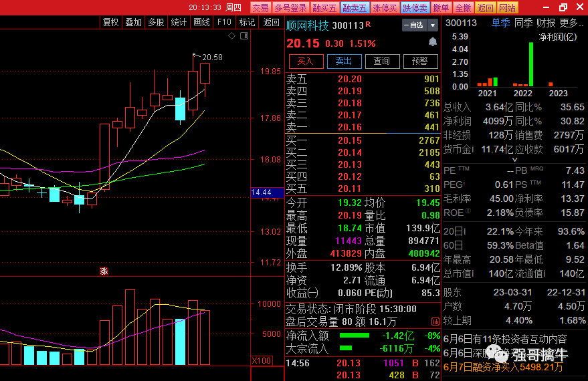This screenshot has width=588, height=381.
Task: Switch to the 单季 tab
Action: [500, 23]
